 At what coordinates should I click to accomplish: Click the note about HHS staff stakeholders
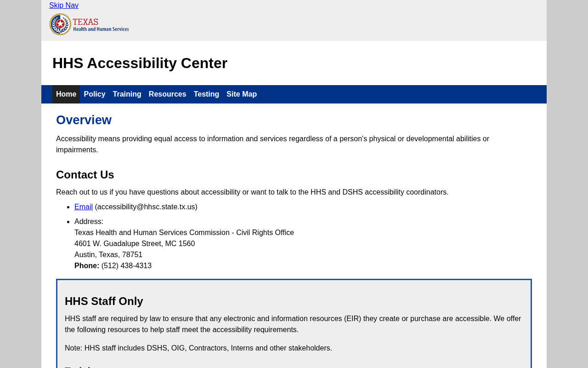(x=198, y=348)
